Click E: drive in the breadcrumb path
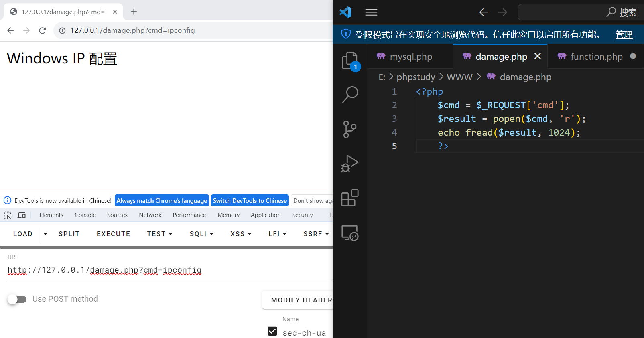 382,77
